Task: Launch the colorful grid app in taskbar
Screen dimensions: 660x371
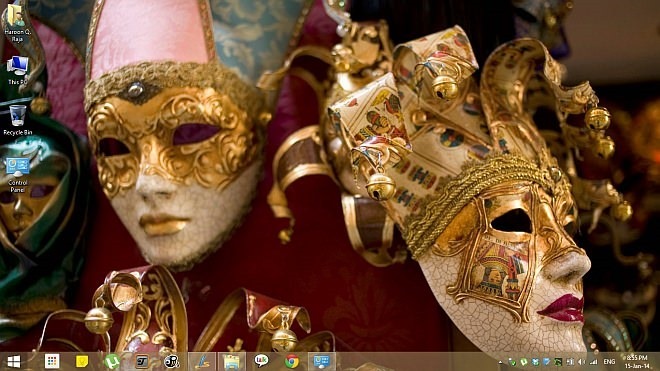Action: point(52,361)
